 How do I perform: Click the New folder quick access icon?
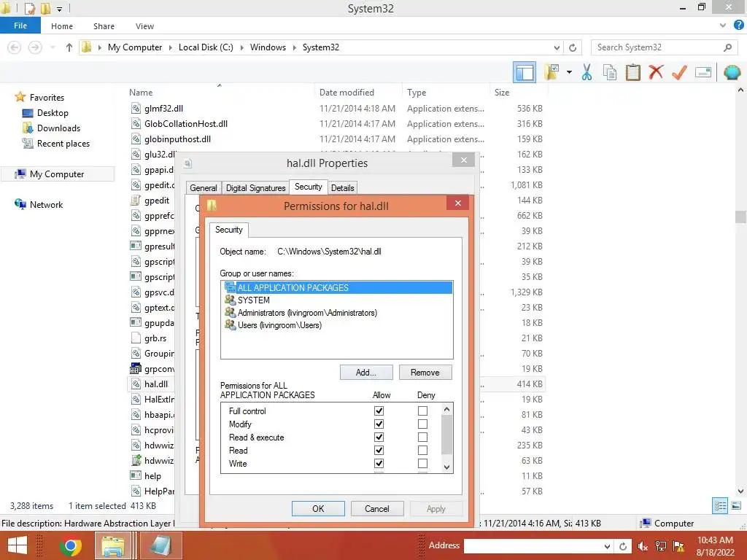pos(46,9)
